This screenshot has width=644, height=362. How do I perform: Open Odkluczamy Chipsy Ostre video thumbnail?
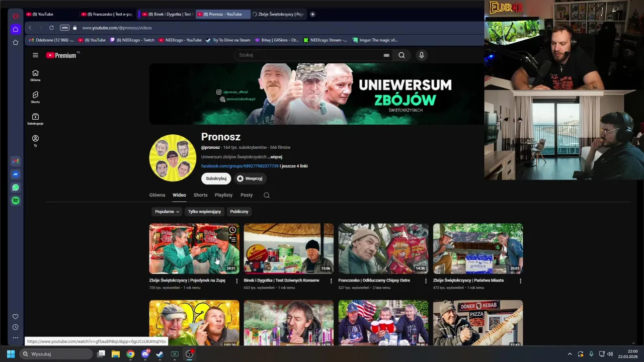coord(383,248)
